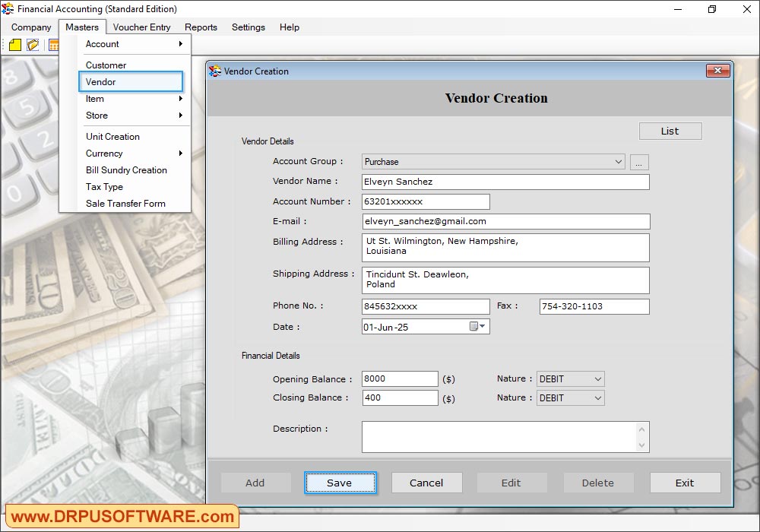Image resolution: width=760 pixels, height=532 pixels.
Task: Choose Bill Sundry Creation menu entry
Action: coord(126,170)
